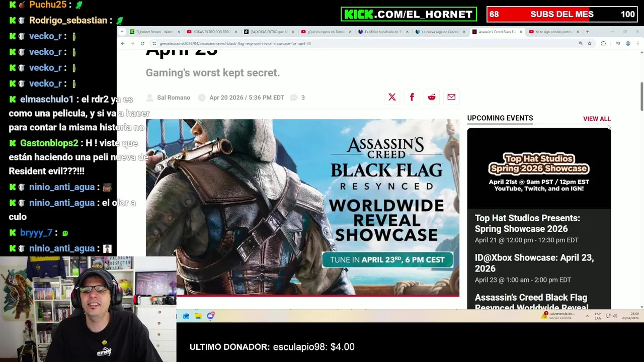Open browser zoom magnifier icon
The width and height of the screenshot is (644, 362).
click(581, 43)
